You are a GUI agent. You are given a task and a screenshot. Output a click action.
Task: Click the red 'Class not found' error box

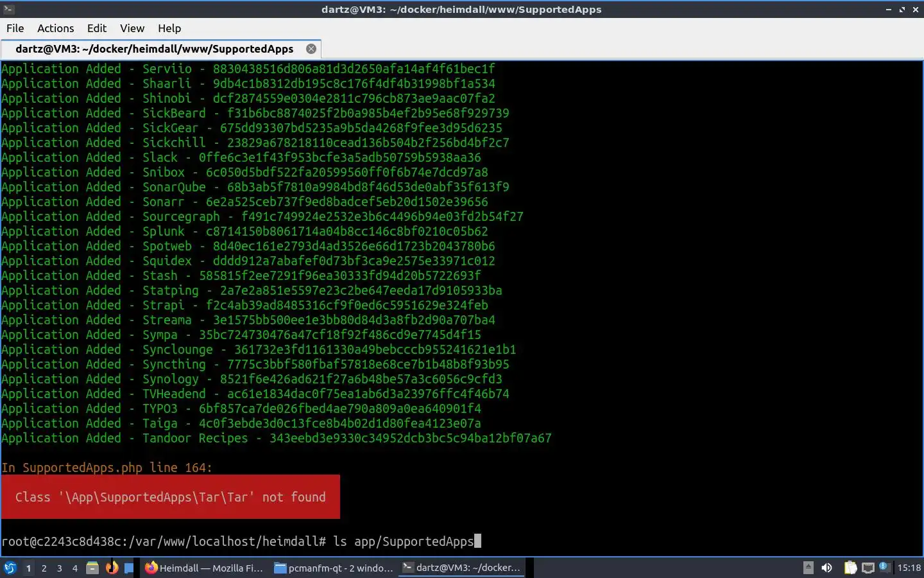[x=171, y=497]
